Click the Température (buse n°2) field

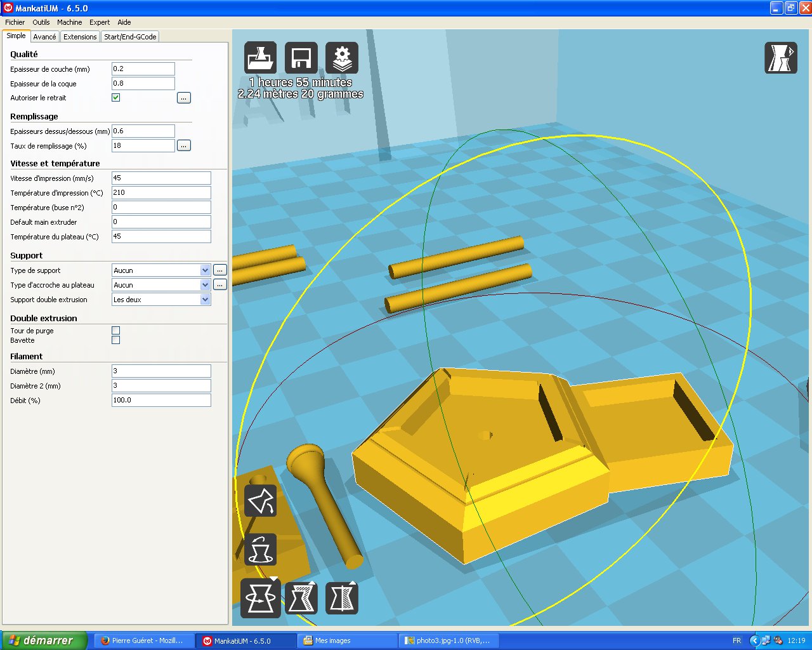tap(161, 207)
